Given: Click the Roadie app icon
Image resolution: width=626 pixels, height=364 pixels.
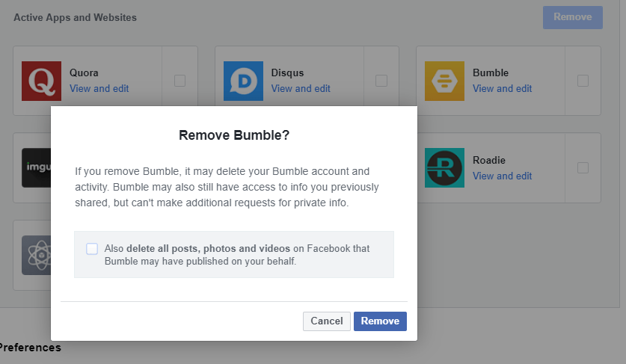Looking at the screenshot, I should tap(444, 167).
